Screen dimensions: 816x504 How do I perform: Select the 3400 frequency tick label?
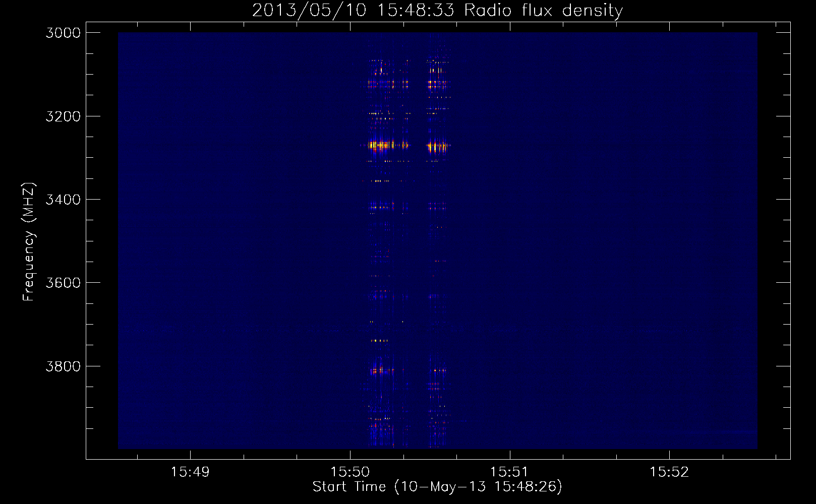(63, 200)
